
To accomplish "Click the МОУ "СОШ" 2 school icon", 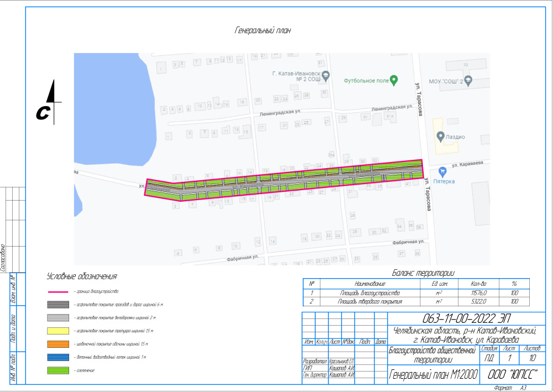I will coord(468,80).
